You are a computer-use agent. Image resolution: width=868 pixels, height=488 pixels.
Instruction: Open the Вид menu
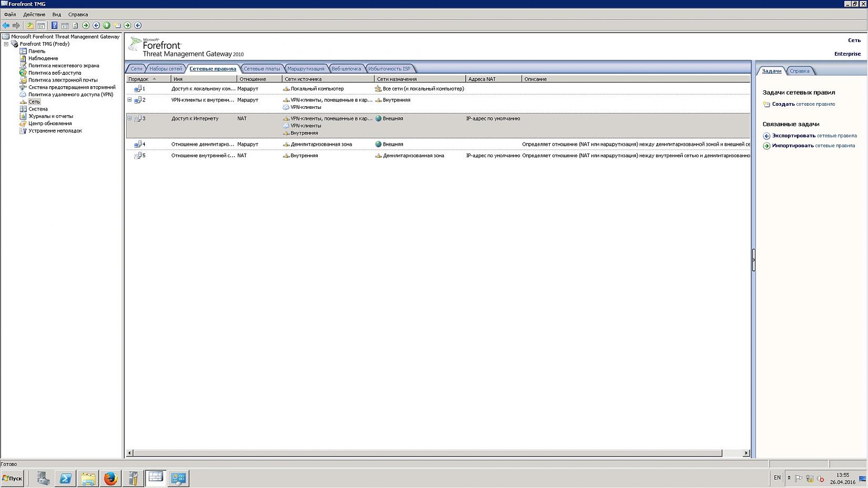tap(57, 14)
